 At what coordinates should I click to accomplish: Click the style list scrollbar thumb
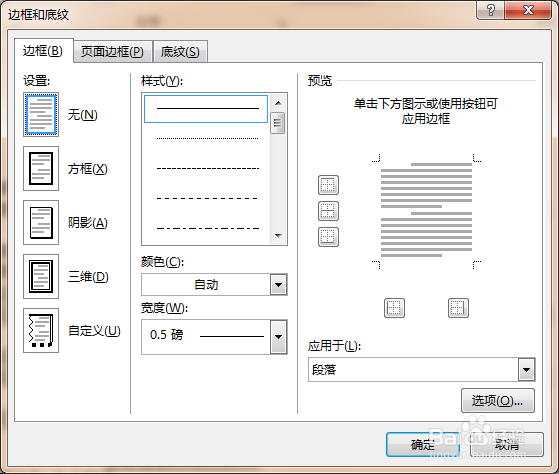278,123
